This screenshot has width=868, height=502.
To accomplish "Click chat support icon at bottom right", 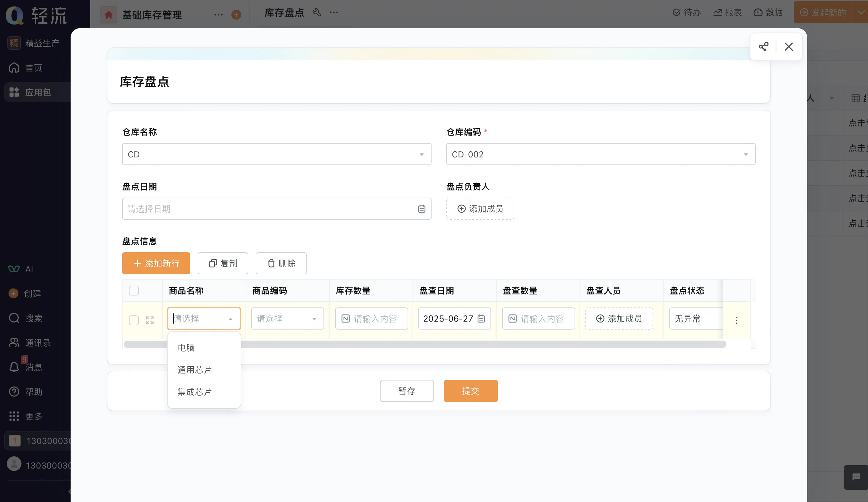I will (856, 477).
